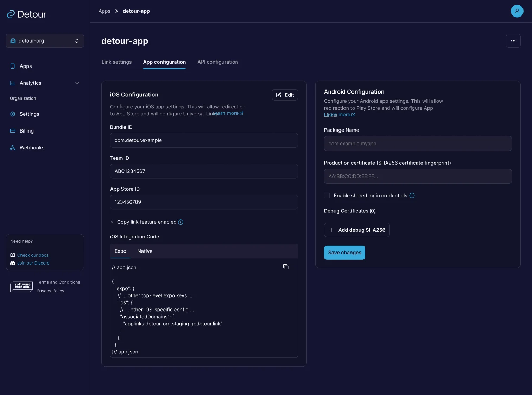Show info for Copy link feature enabled

(181, 222)
